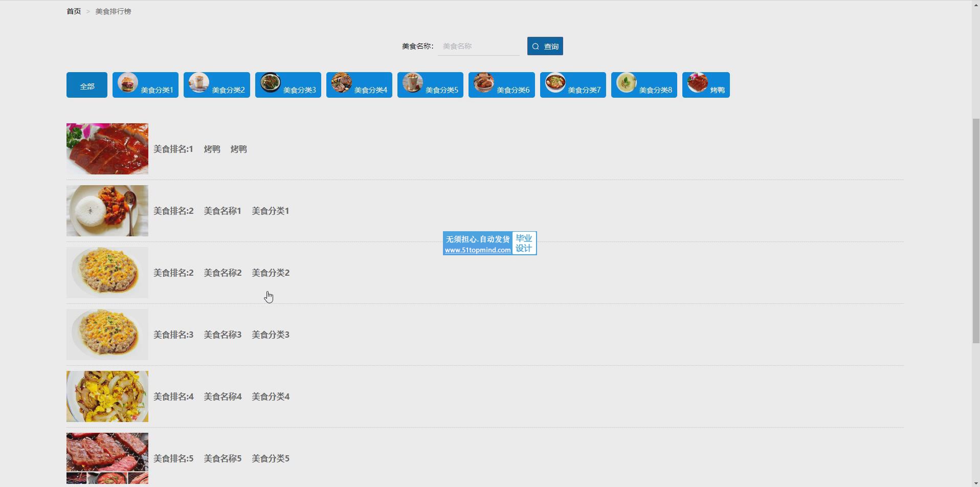
Task: Click the roast duck icon in 烤鸭 filter
Action: point(698,82)
